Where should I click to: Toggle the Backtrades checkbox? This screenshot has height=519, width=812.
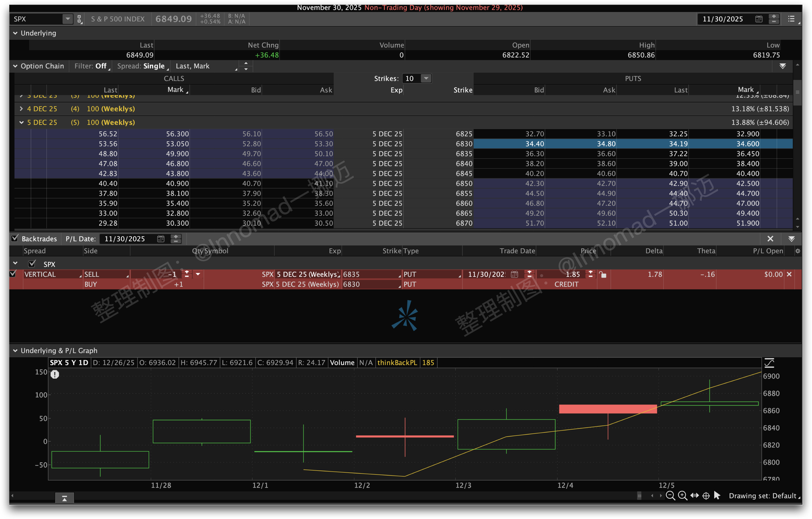coord(15,239)
